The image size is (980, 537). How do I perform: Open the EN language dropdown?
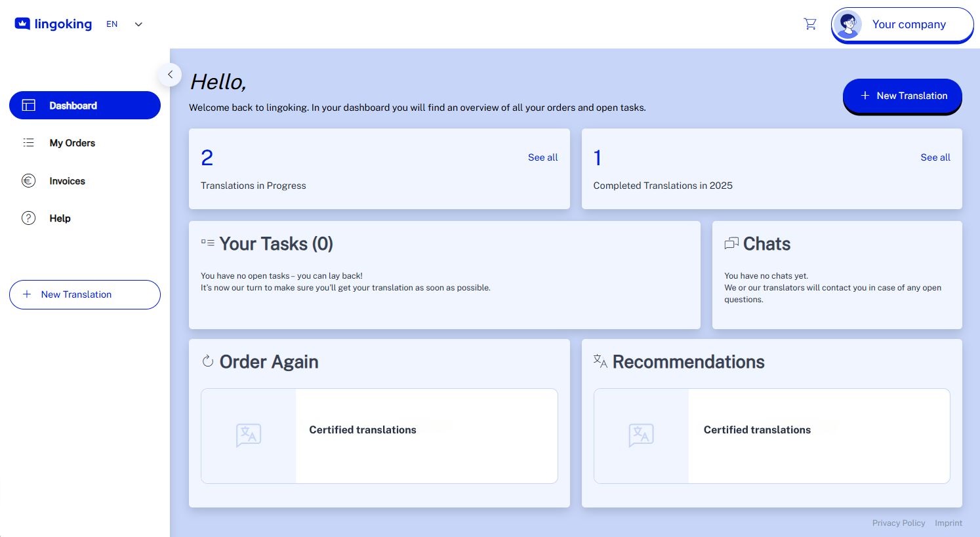point(123,24)
